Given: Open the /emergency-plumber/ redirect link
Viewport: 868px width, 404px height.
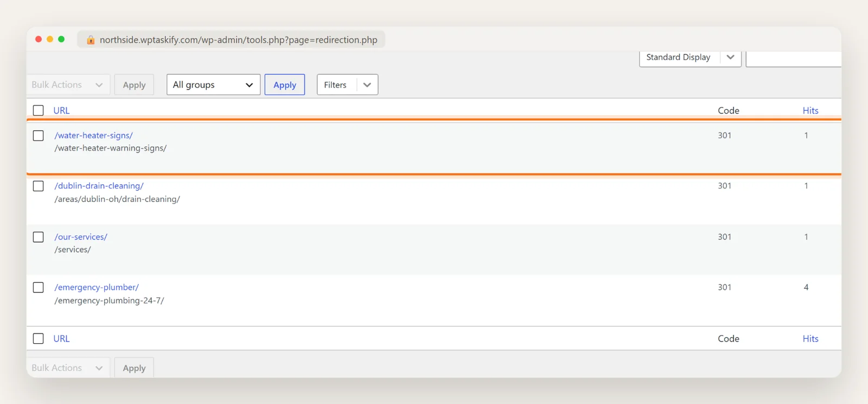Looking at the screenshot, I should 97,287.
